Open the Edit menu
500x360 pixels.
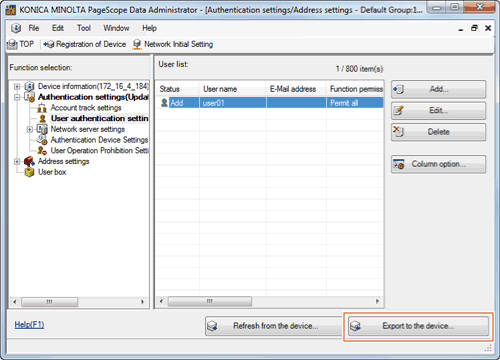pyautogui.click(x=58, y=28)
